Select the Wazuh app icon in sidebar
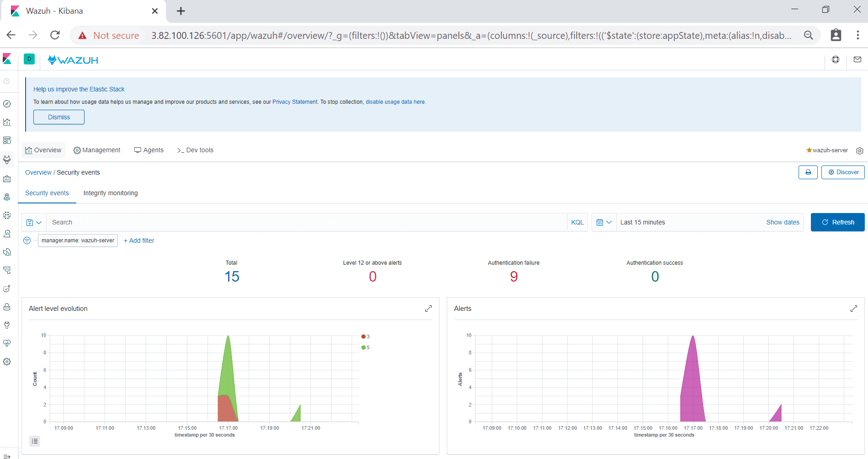Screen dimensions: 868x459 point(7,160)
